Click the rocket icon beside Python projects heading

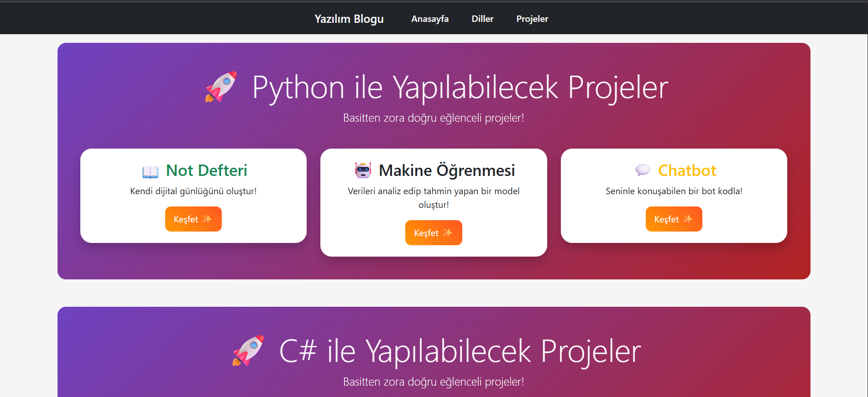tap(221, 87)
